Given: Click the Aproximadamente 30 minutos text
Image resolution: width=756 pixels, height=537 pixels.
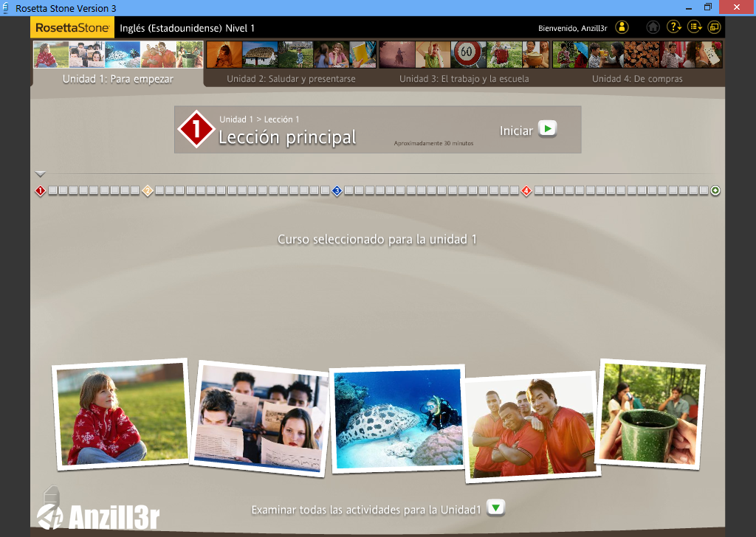Looking at the screenshot, I should [433, 143].
